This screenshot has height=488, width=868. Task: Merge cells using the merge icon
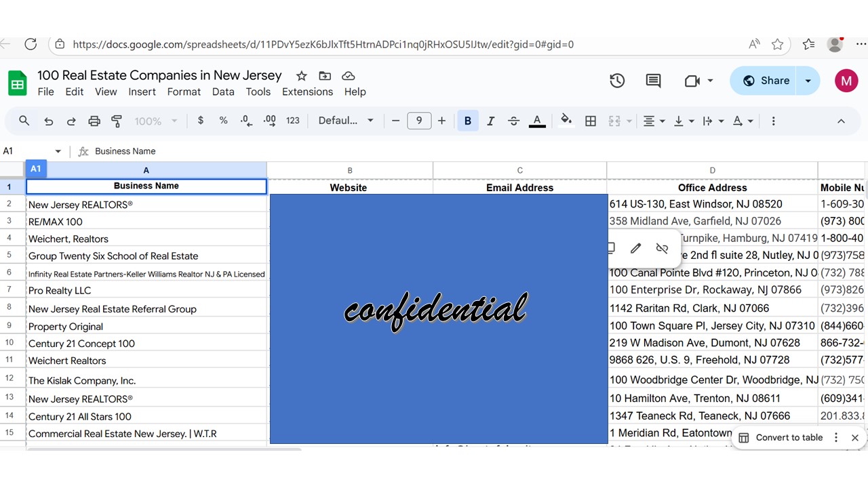click(x=614, y=121)
